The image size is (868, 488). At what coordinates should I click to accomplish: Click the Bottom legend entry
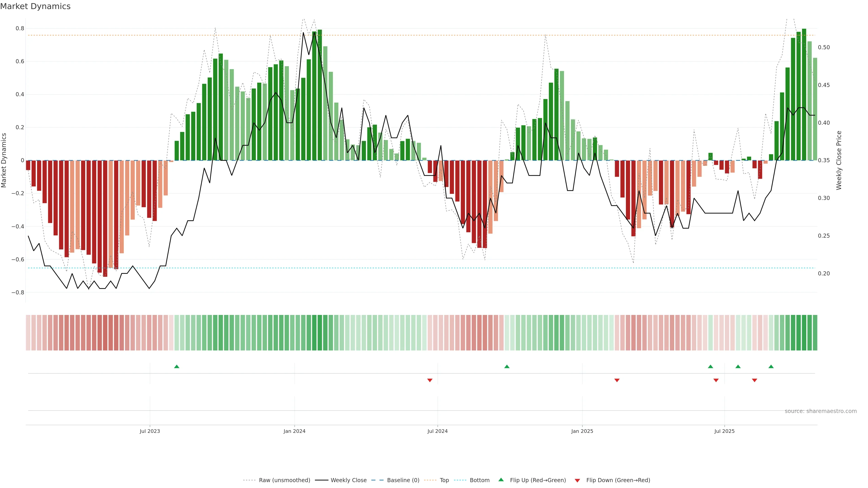(x=479, y=480)
